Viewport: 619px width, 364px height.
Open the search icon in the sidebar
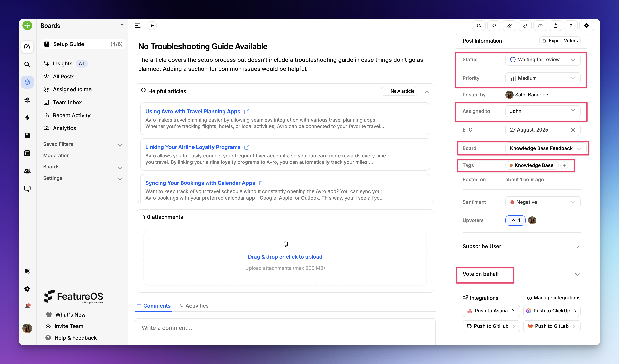pos(27,64)
